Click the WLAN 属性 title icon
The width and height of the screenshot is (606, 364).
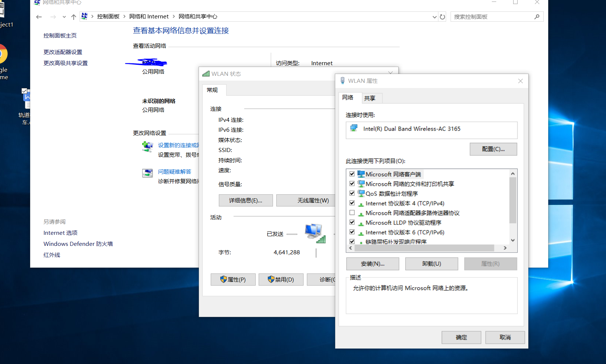[343, 81]
